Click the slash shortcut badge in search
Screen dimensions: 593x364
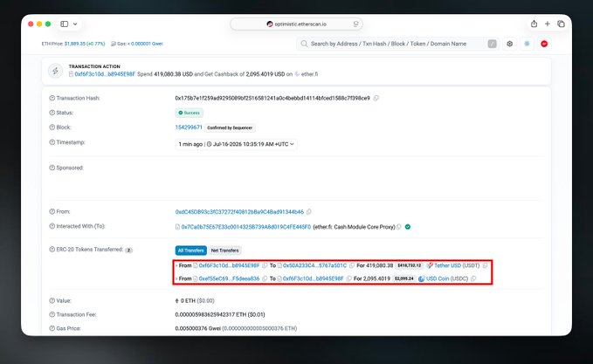[x=492, y=44]
